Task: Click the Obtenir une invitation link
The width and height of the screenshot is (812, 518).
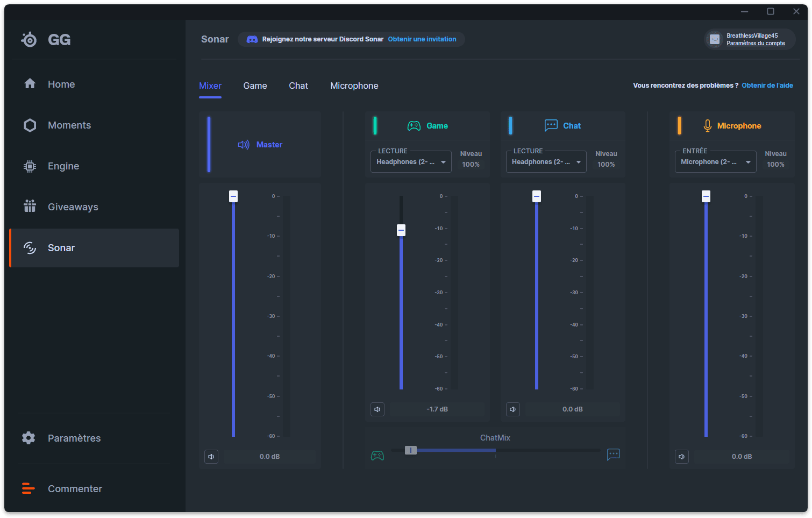Action: (x=422, y=39)
